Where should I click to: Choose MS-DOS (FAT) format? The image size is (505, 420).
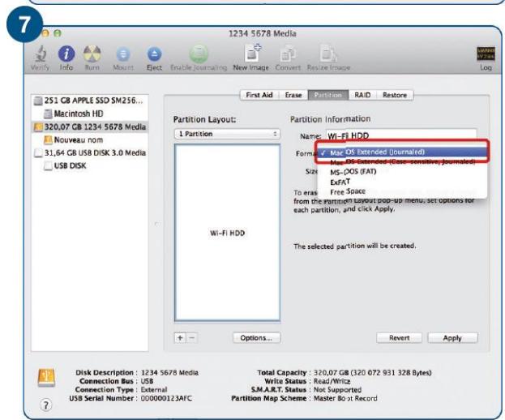pos(402,172)
